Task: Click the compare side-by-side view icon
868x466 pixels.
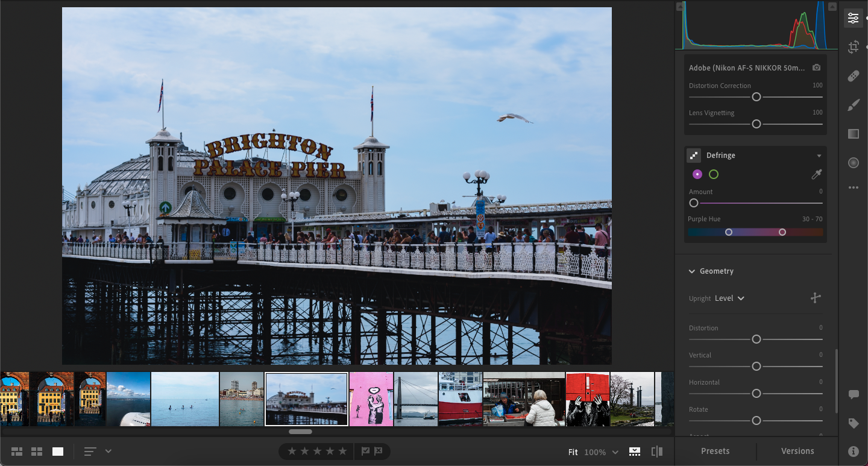Action: (x=657, y=452)
